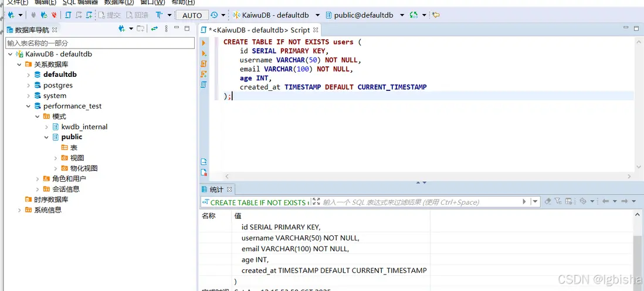
Task: Select the 表 folder under public
Action: point(73,147)
